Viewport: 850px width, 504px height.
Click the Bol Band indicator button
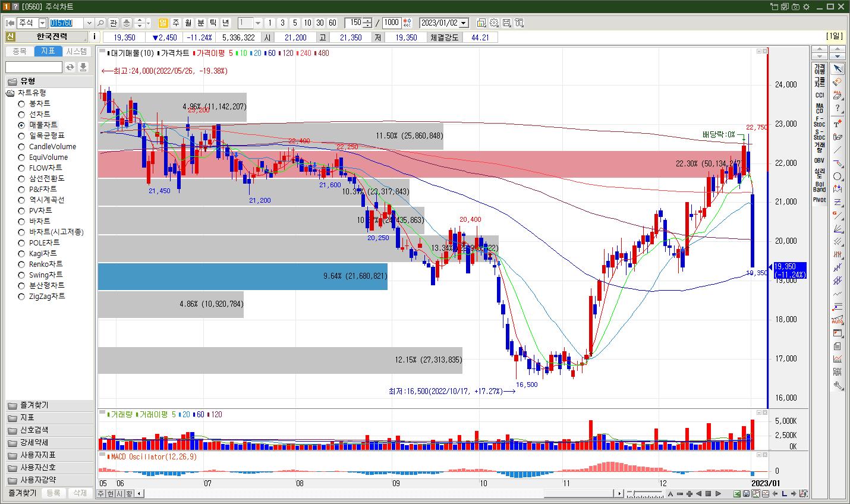[x=820, y=187]
